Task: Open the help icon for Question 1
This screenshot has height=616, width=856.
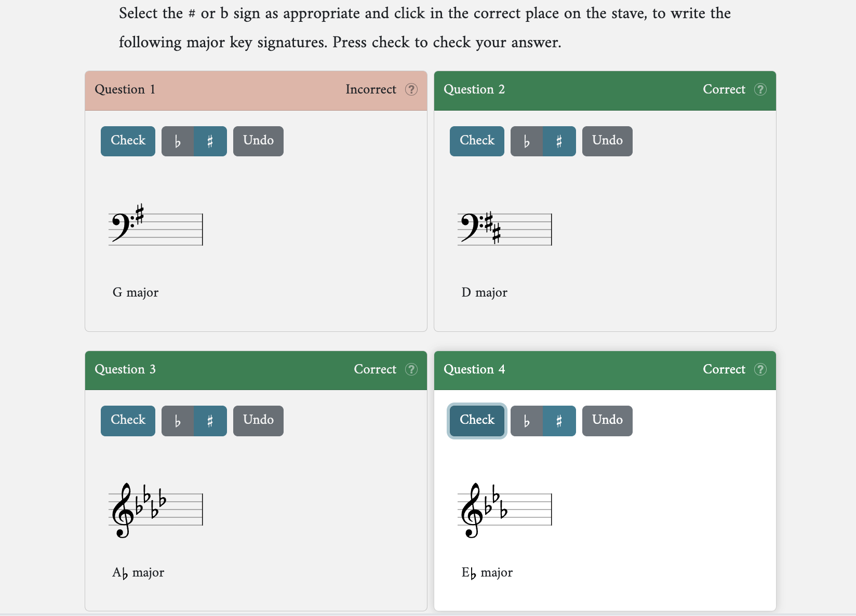Action: pos(411,89)
